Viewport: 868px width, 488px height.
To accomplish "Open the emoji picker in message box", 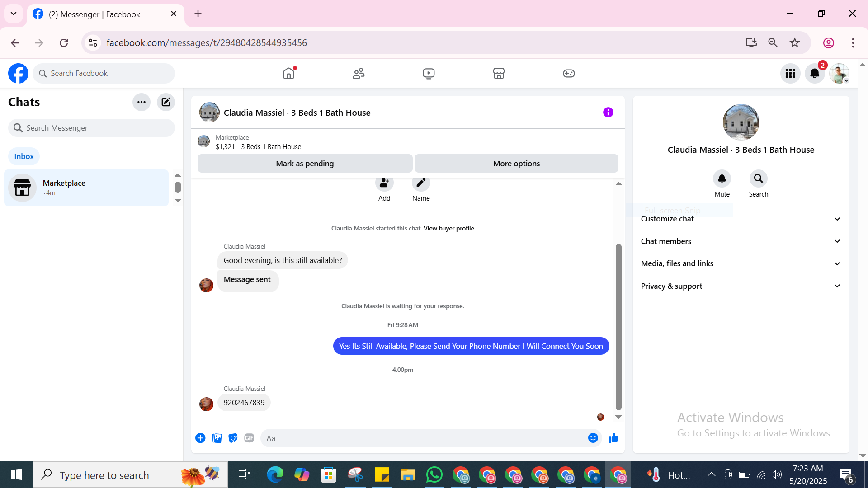I will tap(593, 438).
